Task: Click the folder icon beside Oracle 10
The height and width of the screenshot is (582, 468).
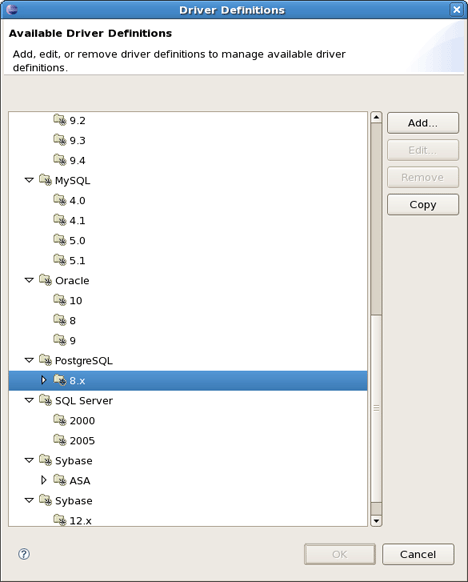Action: pos(59,300)
